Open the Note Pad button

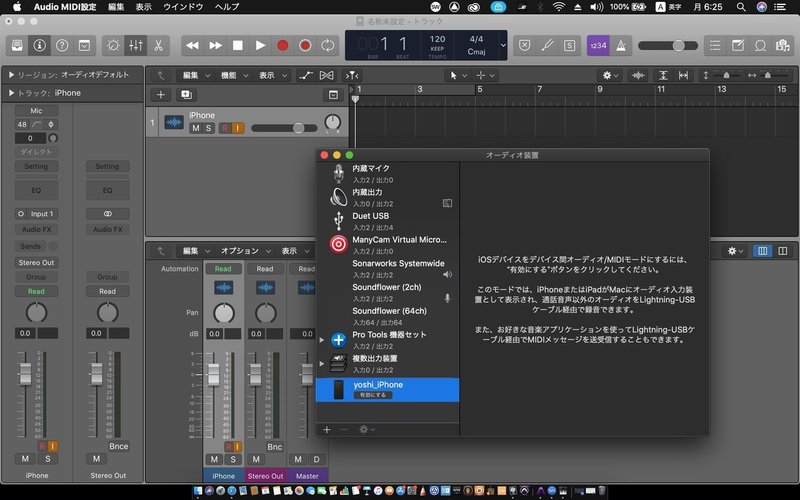pyautogui.click(x=738, y=45)
